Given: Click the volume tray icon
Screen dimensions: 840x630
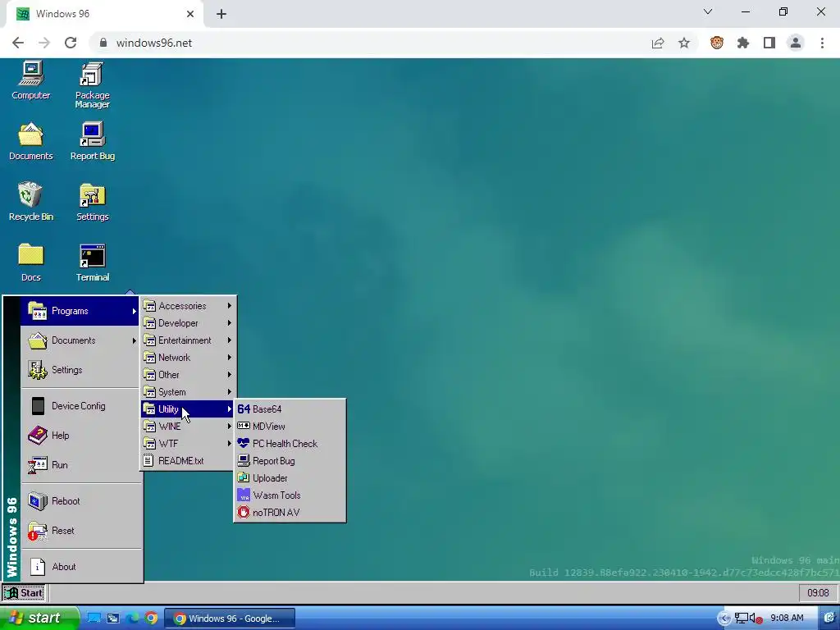Looking at the screenshot, I should pos(756,619).
